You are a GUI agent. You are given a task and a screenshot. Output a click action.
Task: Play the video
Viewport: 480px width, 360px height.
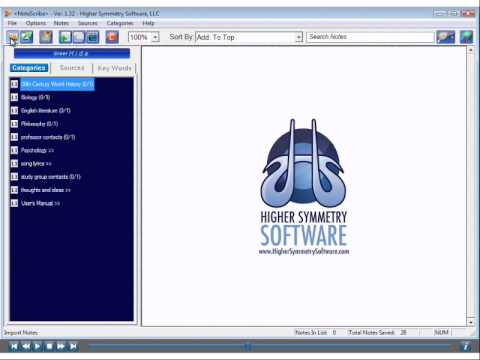[x=37, y=346]
